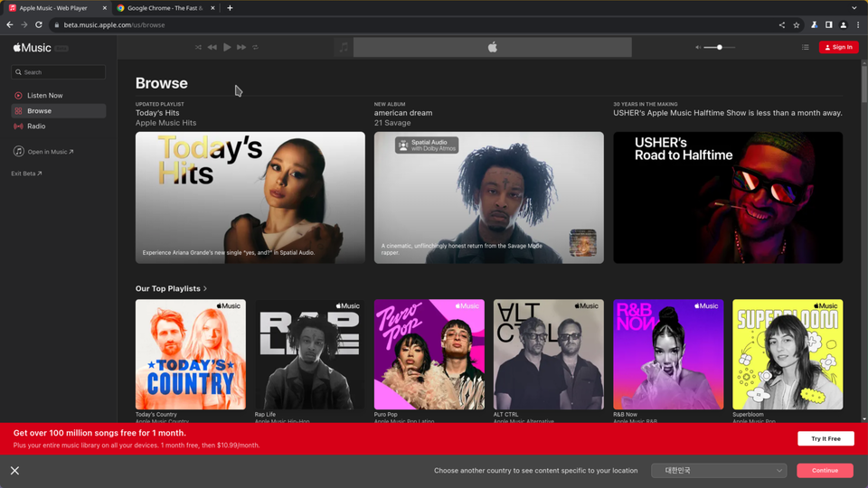
Task: Bookmark this page with star icon
Action: click(796, 25)
